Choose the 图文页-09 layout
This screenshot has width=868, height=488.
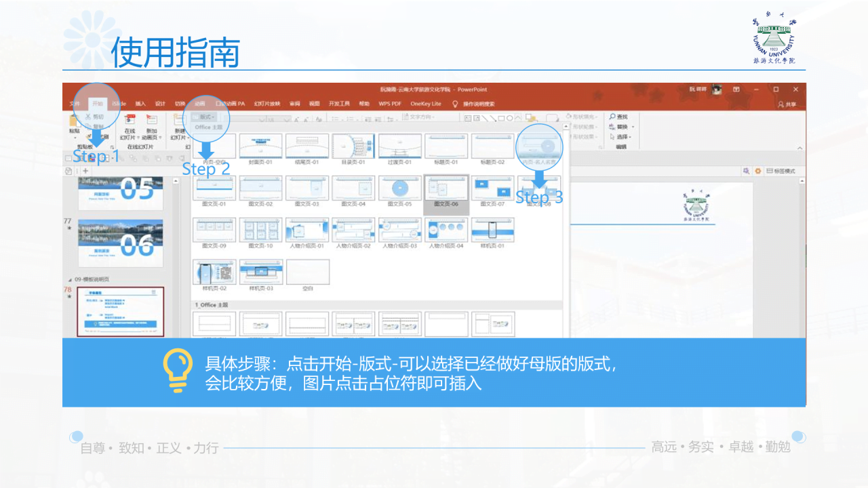(x=215, y=233)
